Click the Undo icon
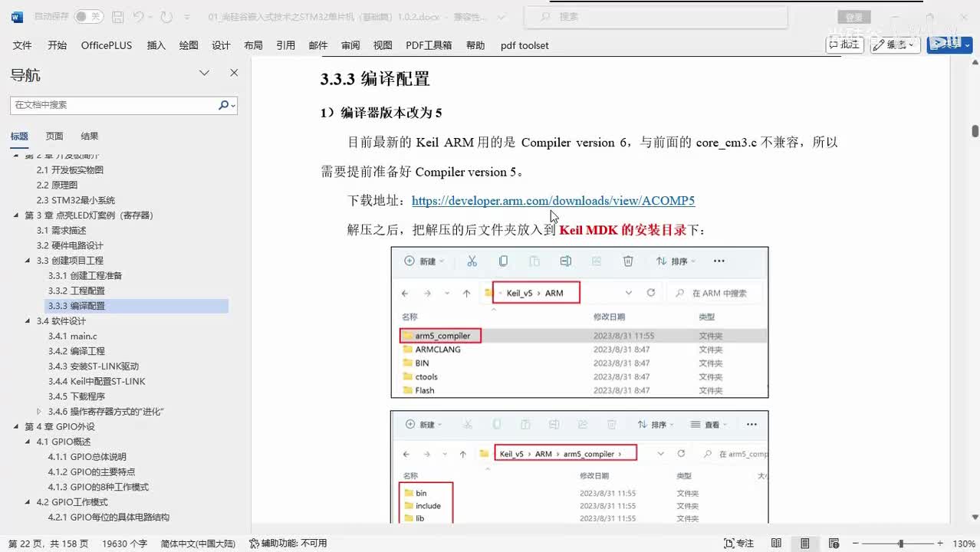 [x=138, y=17]
